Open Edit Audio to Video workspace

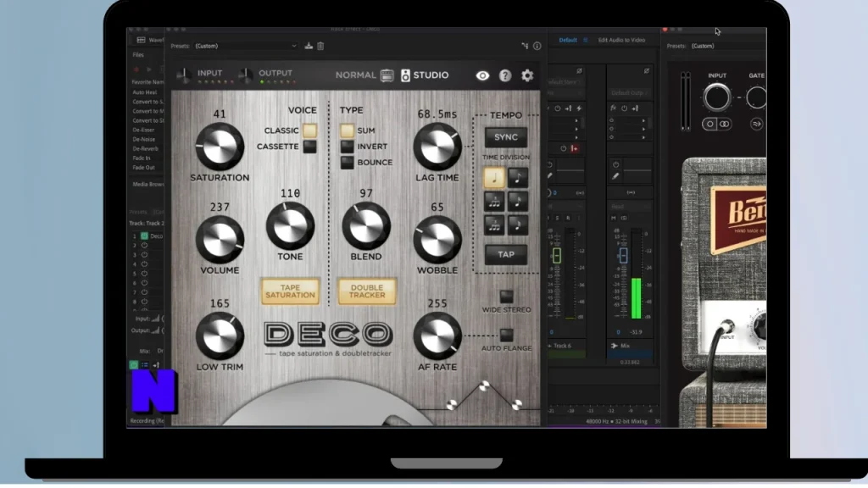click(621, 40)
